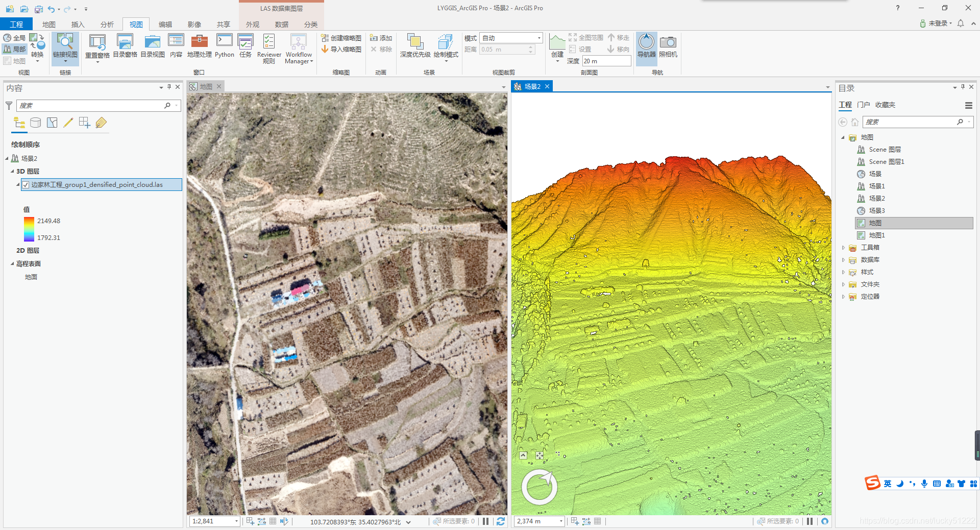980x530 pixels.
Task: Collapse the 场景2 tree node
Action: (x=7, y=159)
